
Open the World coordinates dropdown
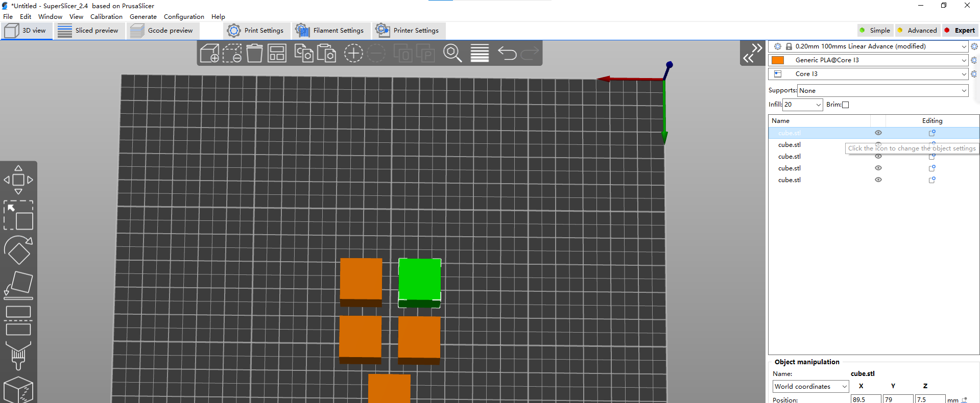pyautogui.click(x=810, y=386)
